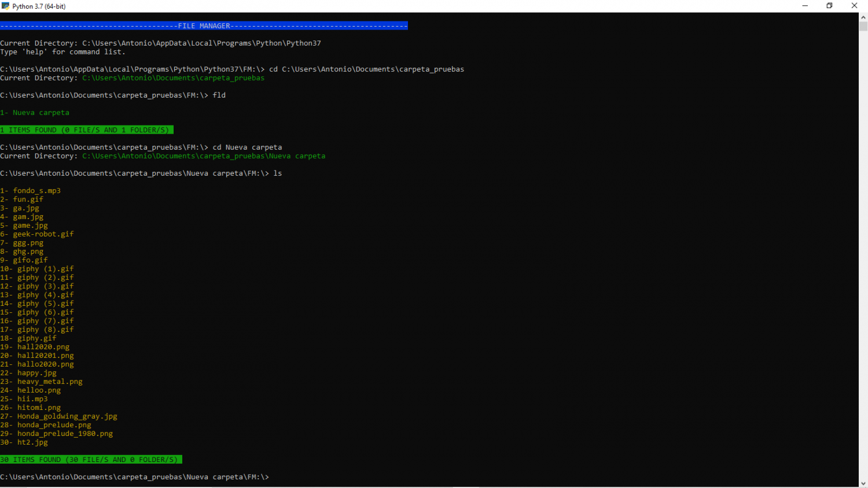Click the scrollbar down arrow
This screenshot has height=488, width=868.
[x=863, y=483]
